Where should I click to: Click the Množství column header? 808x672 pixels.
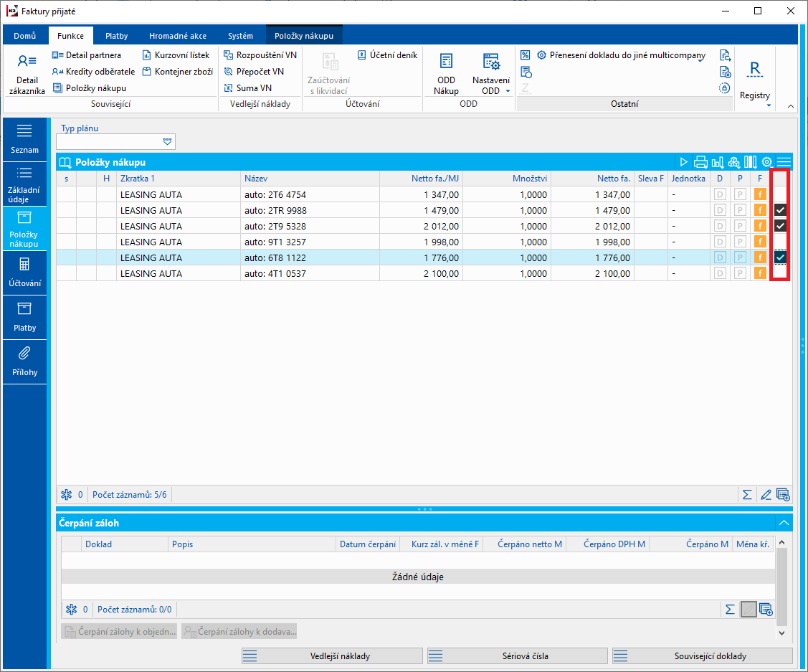pyautogui.click(x=507, y=179)
